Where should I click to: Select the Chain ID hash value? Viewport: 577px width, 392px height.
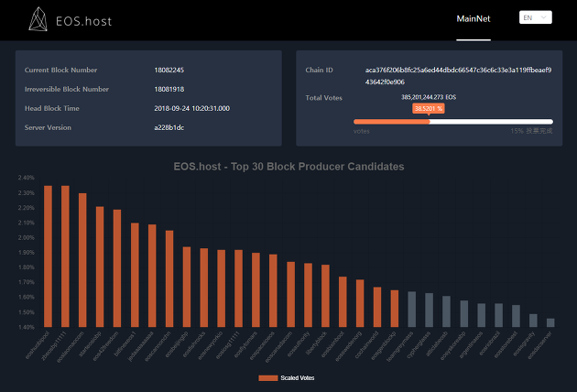(x=458, y=76)
